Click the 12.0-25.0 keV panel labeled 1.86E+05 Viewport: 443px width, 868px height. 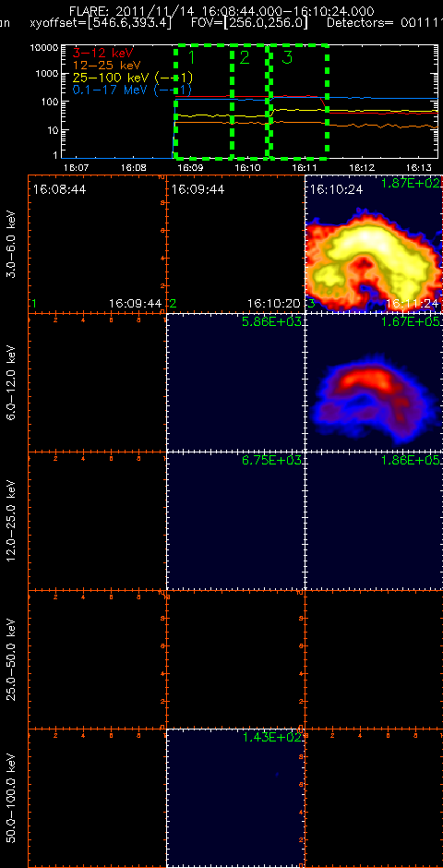click(374, 521)
